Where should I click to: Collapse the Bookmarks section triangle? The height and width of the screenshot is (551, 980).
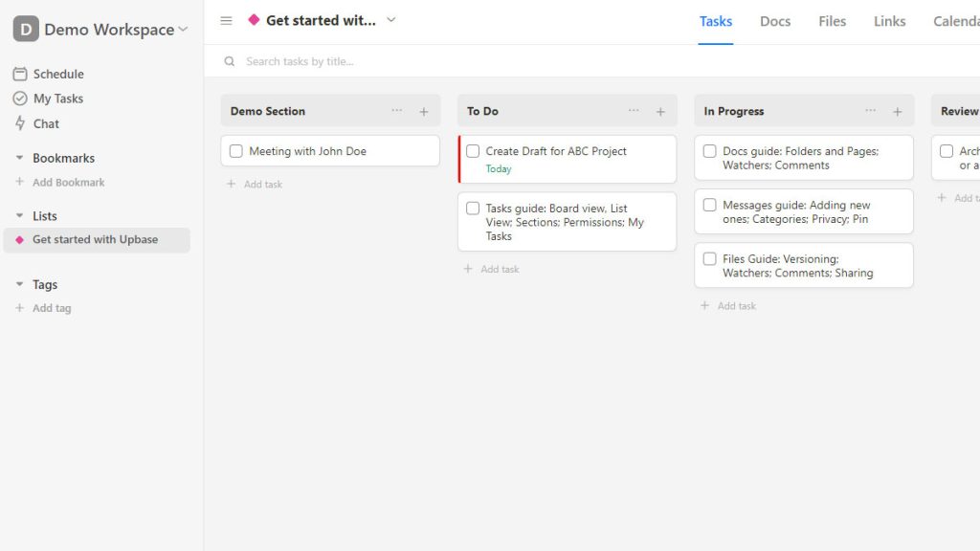pos(19,158)
